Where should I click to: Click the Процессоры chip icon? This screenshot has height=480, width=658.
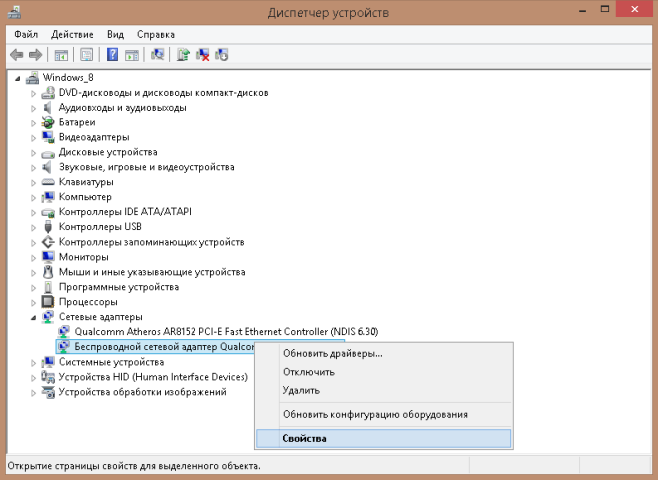pos(48,302)
